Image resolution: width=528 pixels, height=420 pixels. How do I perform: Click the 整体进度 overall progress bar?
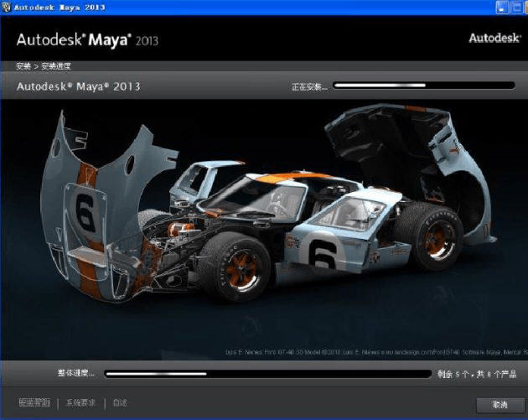pos(267,374)
